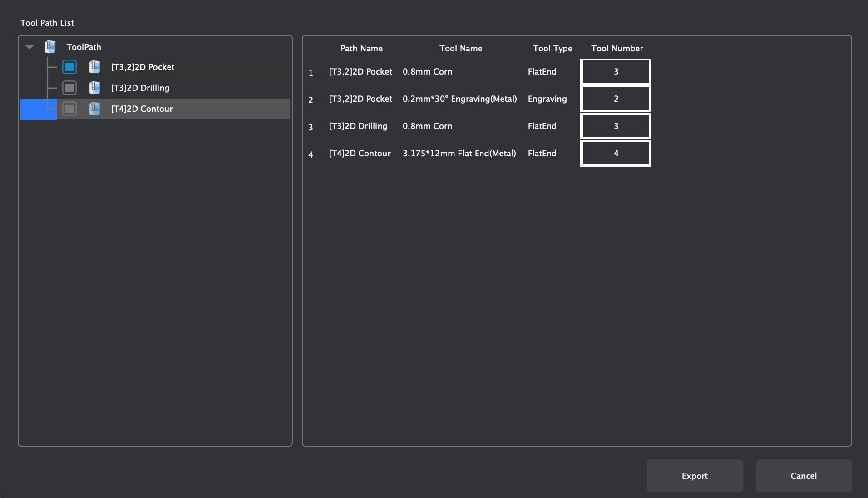Click the Cancel button
The width and height of the screenshot is (868, 498).
[x=803, y=476]
